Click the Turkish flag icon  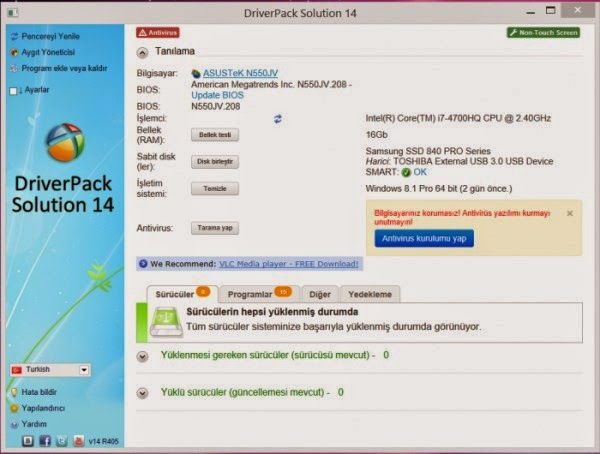point(17,370)
